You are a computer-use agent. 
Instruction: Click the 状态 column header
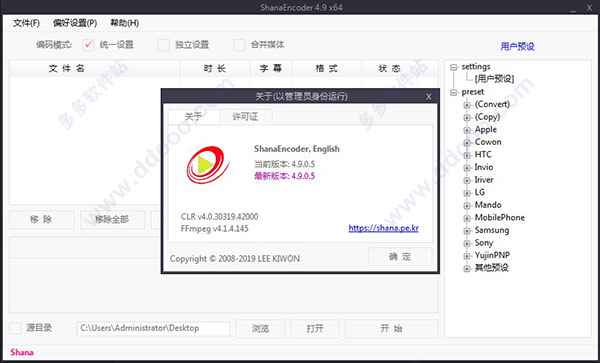389,68
